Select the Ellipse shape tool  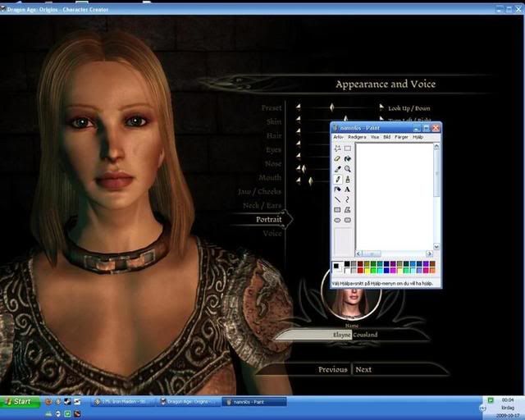(x=337, y=220)
